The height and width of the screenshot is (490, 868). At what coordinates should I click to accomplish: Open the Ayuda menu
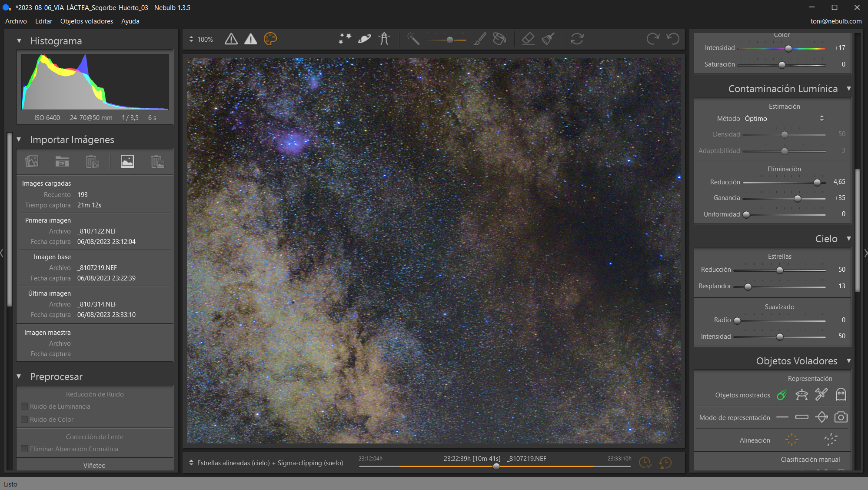(x=130, y=21)
